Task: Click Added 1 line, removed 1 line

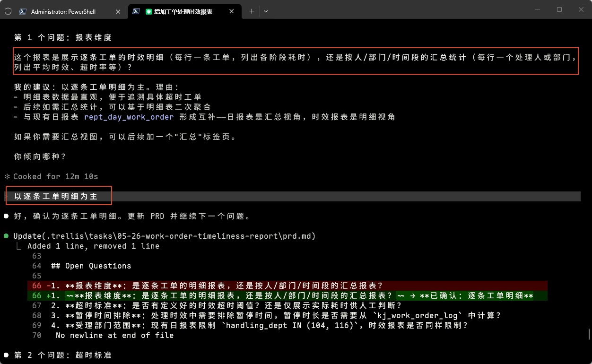Action: click(93, 246)
